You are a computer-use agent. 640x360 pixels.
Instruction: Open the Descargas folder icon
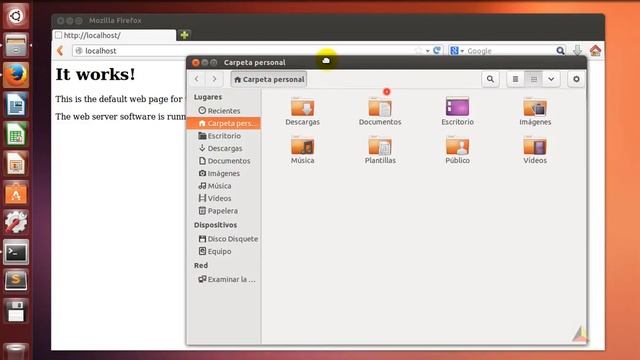coord(302,107)
